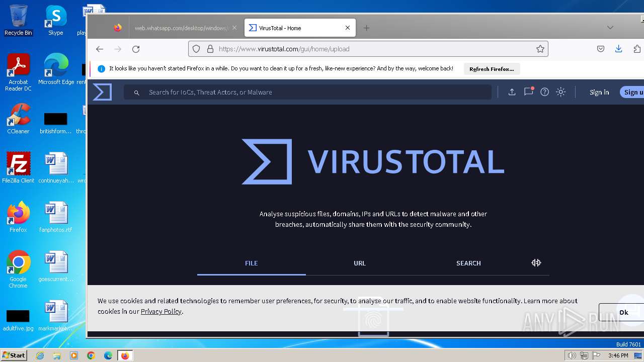Select Firefox desktop shortcut

pyautogui.click(x=18, y=217)
